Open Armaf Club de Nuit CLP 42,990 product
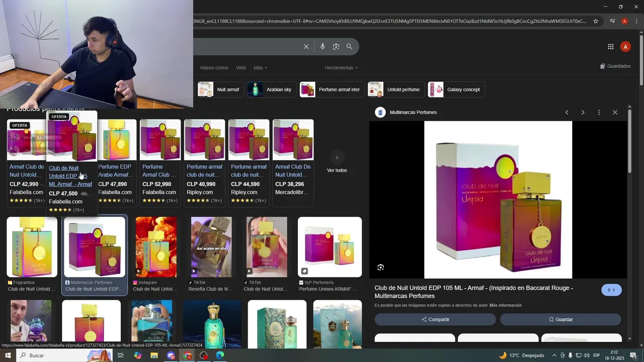 click(x=27, y=163)
